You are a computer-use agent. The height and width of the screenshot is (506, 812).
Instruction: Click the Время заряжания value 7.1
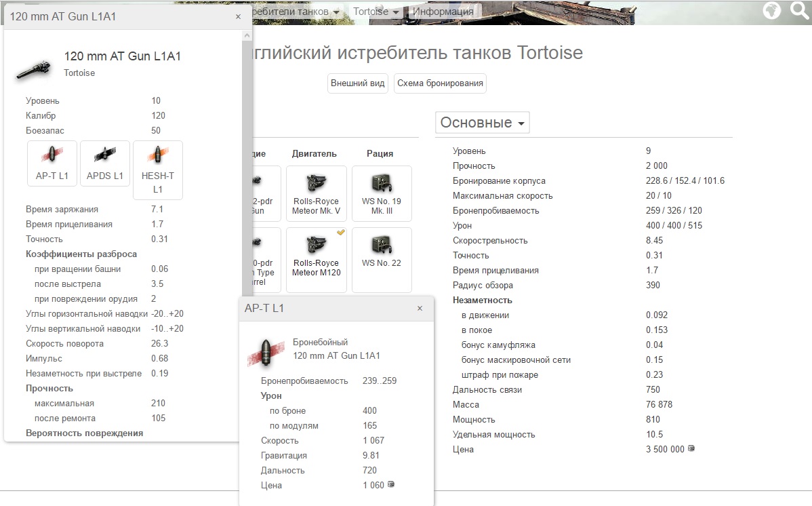click(x=157, y=210)
